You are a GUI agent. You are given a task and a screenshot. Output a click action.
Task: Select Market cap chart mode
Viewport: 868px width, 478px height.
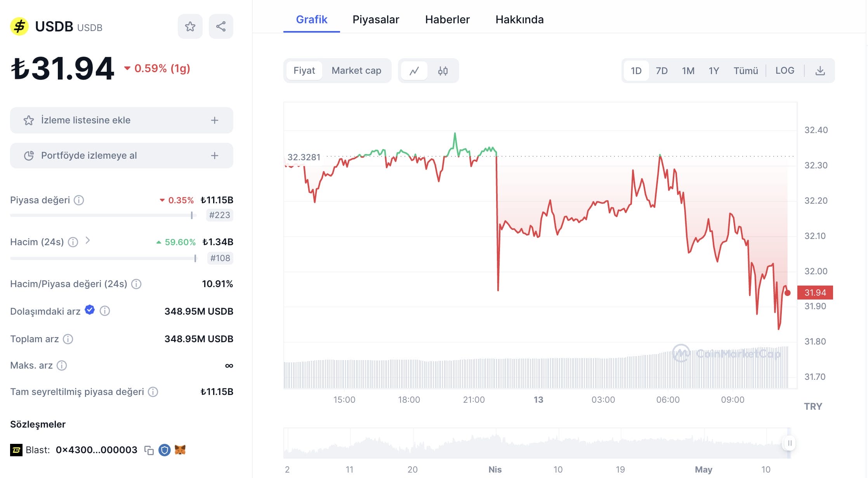356,71
